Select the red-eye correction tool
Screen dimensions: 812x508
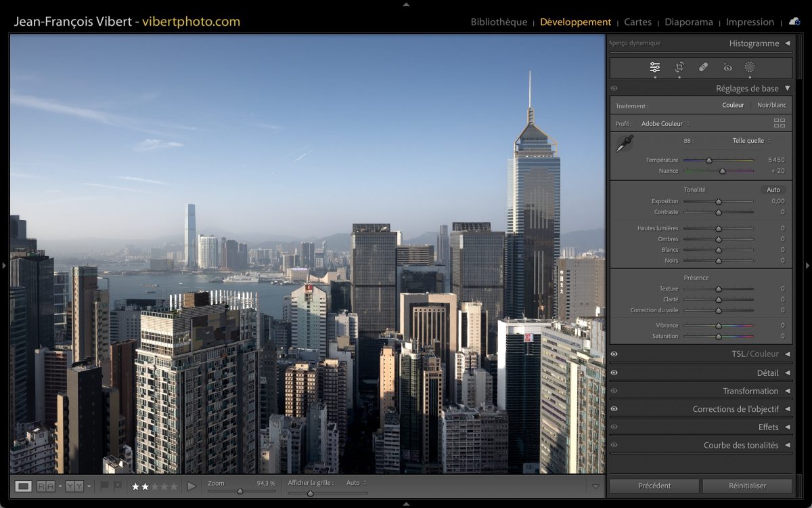(x=727, y=67)
